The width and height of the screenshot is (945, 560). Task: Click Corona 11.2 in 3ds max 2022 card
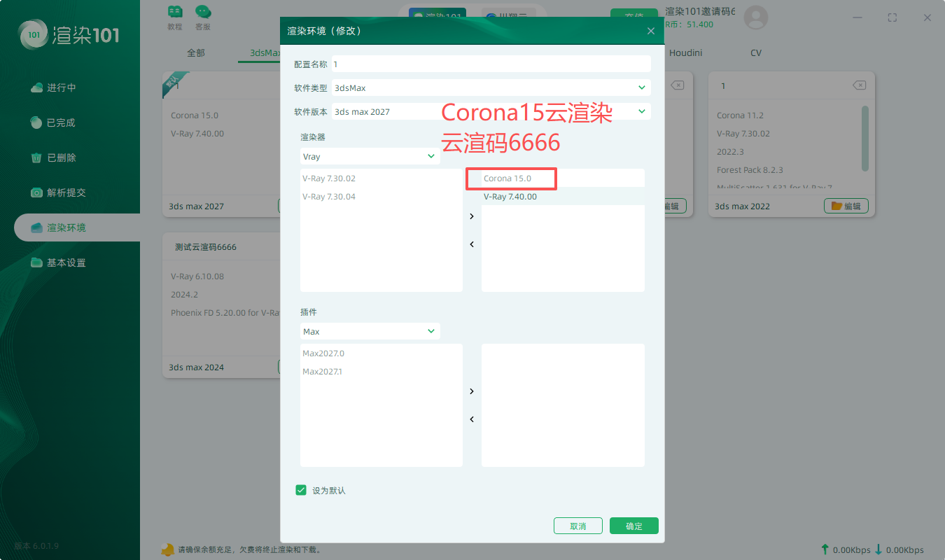point(740,115)
